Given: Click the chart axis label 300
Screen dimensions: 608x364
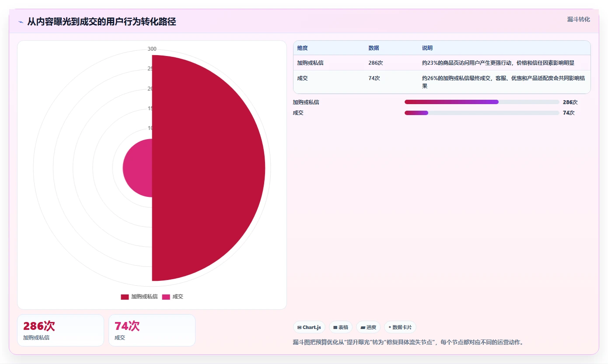Looking at the screenshot, I should (152, 49).
